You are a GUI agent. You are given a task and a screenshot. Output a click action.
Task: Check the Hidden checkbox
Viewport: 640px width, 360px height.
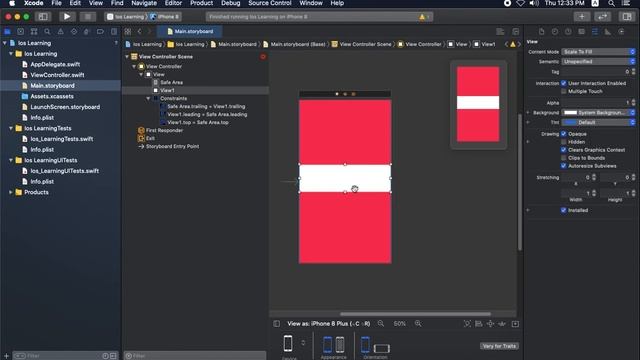point(564,142)
